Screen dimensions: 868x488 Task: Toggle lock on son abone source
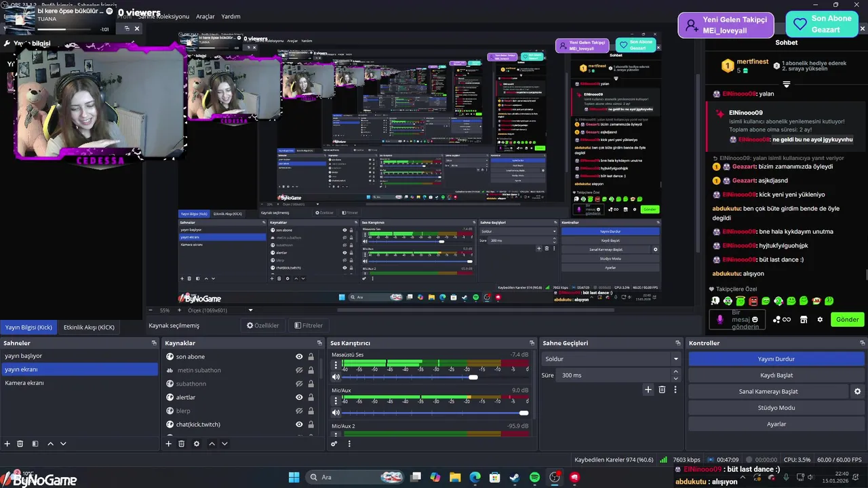(311, 357)
